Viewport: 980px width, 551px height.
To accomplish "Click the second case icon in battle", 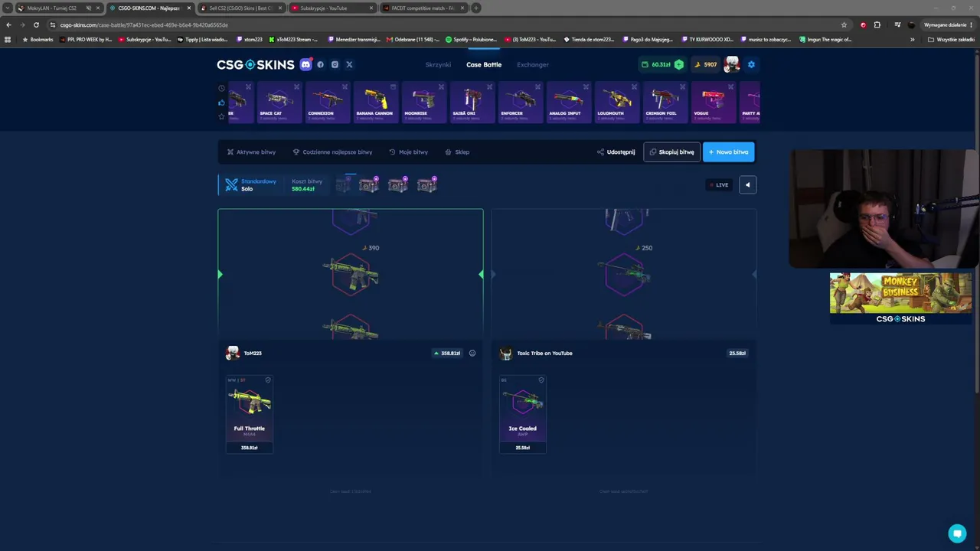I will 369,184.
